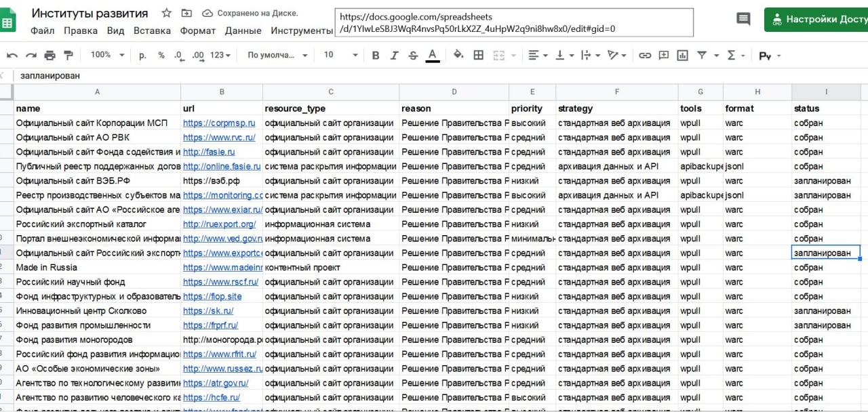
Task: Select the cell Инновационный центр Сколково
Action: click(97, 310)
